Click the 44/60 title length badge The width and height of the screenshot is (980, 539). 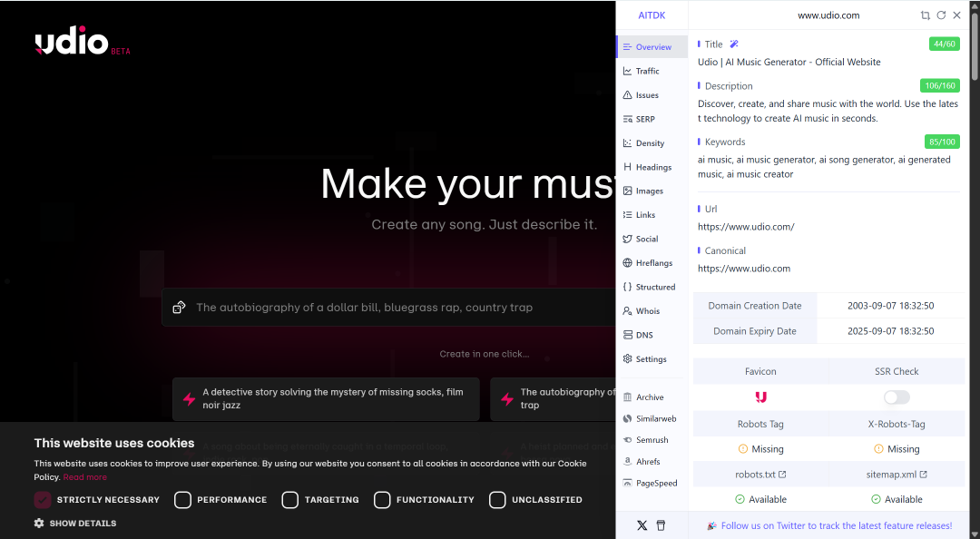click(x=945, y=44)
